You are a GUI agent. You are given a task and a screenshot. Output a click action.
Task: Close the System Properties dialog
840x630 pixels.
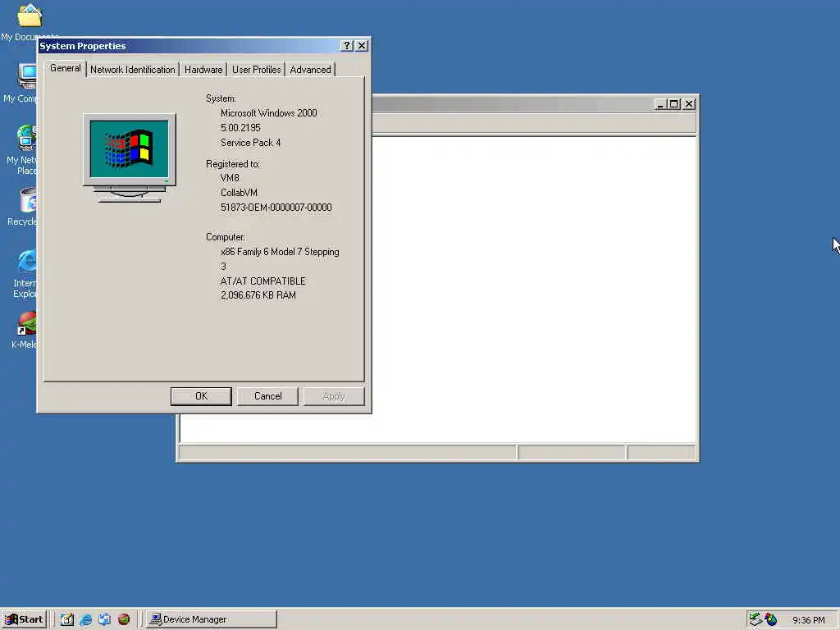pyautogui.click(x=362, y=46)
